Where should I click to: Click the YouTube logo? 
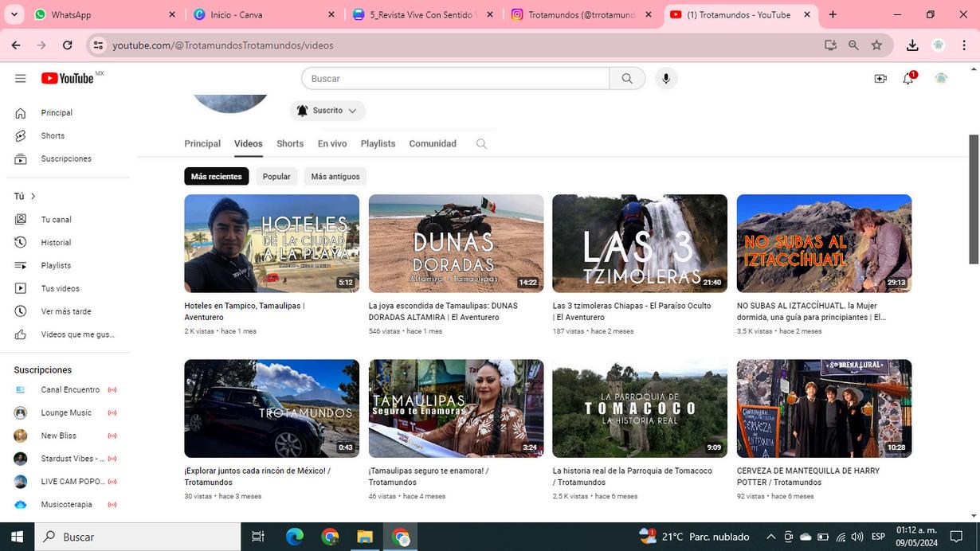pos(68,78)
